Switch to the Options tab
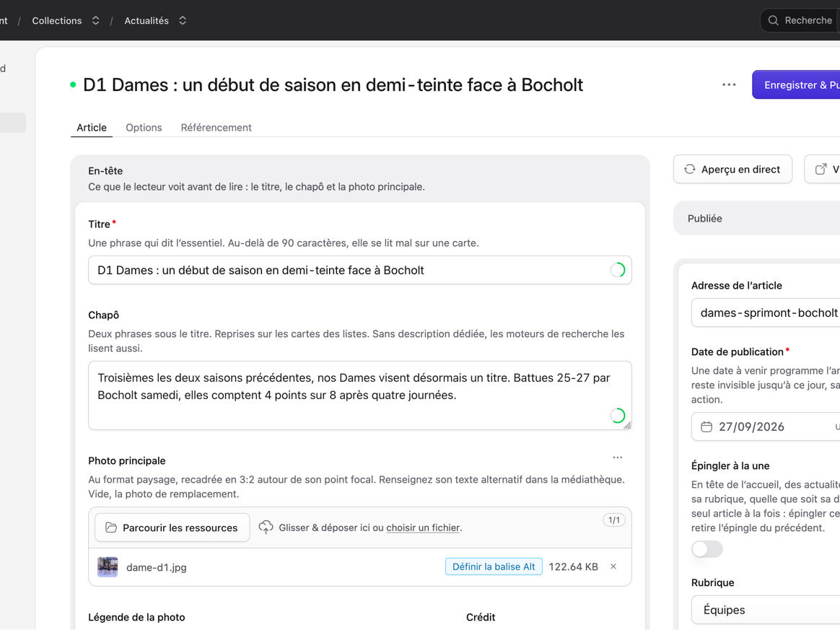This screenshot has width=840, height=630. click(144, 128)
